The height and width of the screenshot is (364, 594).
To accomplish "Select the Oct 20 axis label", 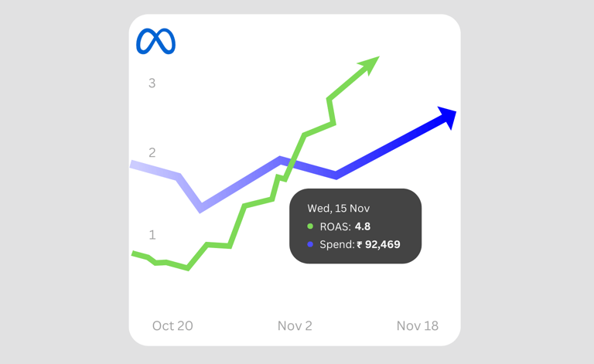I will pyautogui.click(x=172, y=326).
